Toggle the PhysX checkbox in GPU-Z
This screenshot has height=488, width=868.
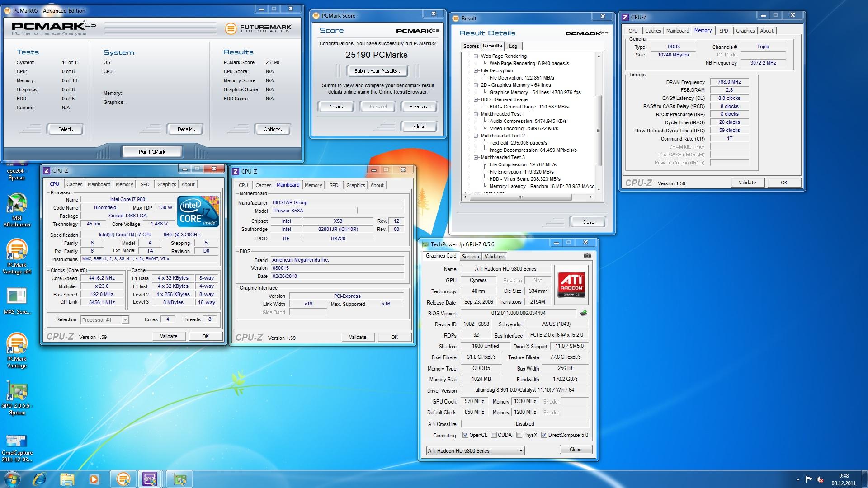(519, 435)
